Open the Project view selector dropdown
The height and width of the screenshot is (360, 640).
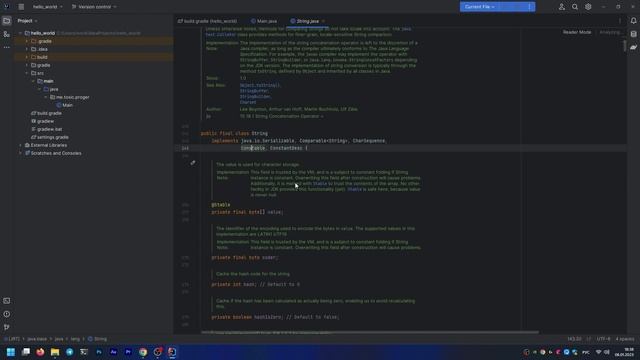tap(27, 21)
